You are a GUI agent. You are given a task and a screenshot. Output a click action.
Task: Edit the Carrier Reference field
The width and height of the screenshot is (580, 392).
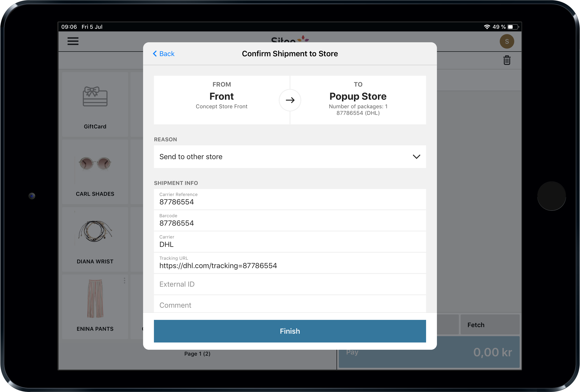(290, 199)
